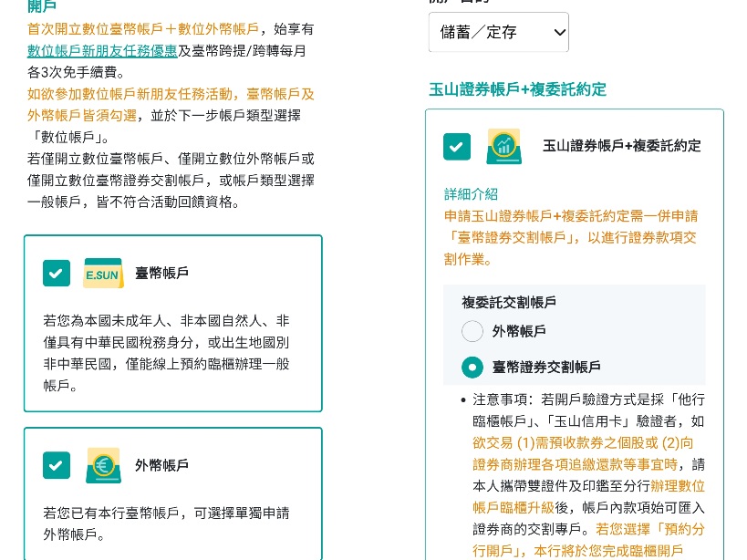Click the 臺幣帳戶 card title
This screenshot has width=747, height=560.
point(162,274)
